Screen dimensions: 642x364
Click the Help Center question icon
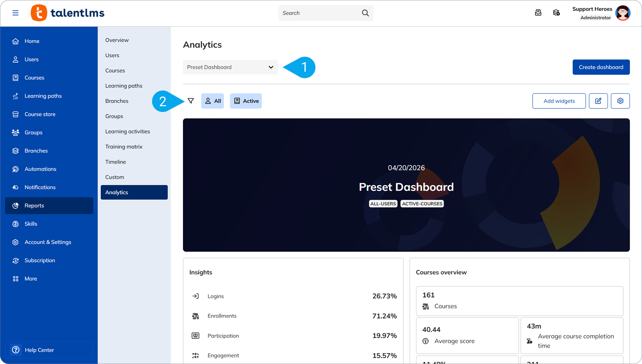[x=16, y=350]
